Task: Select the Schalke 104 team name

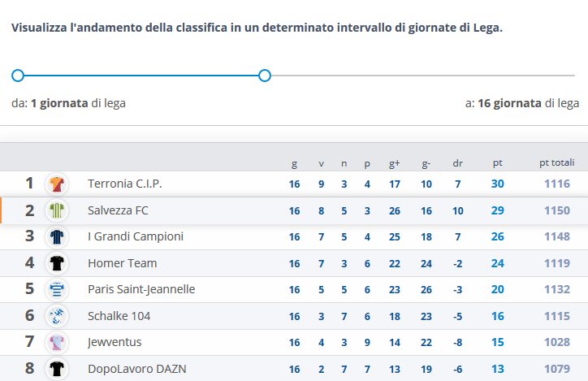Action: coord(119,316)
